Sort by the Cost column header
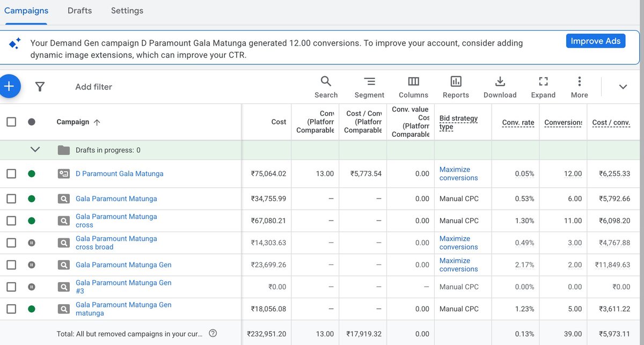 [279, 122]
